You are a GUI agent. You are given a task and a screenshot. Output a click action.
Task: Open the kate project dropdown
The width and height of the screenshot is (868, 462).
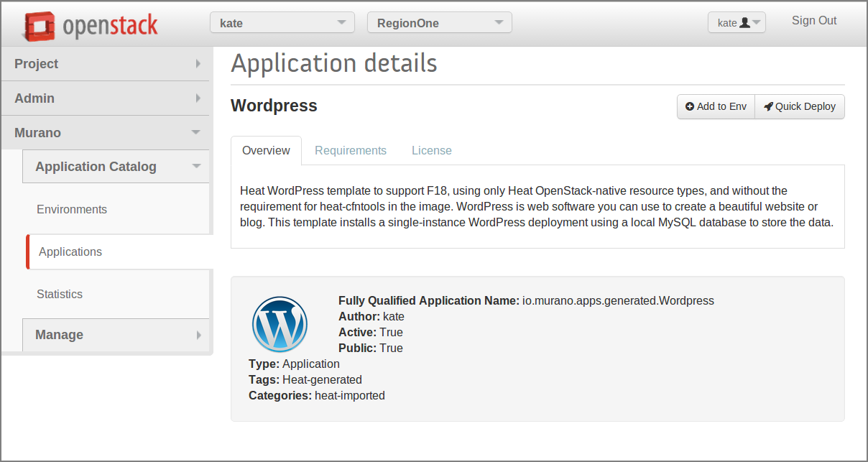pyautogui.click(x=282, y=23)
